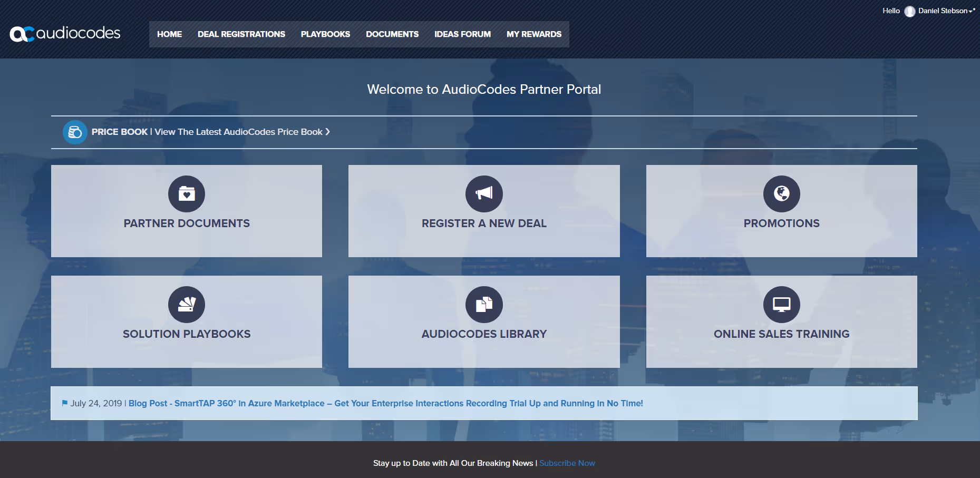This screenshot has height=478, width=980.
Task: Open the Ideas Forum menu item
Action: click(x=462, y=34)
